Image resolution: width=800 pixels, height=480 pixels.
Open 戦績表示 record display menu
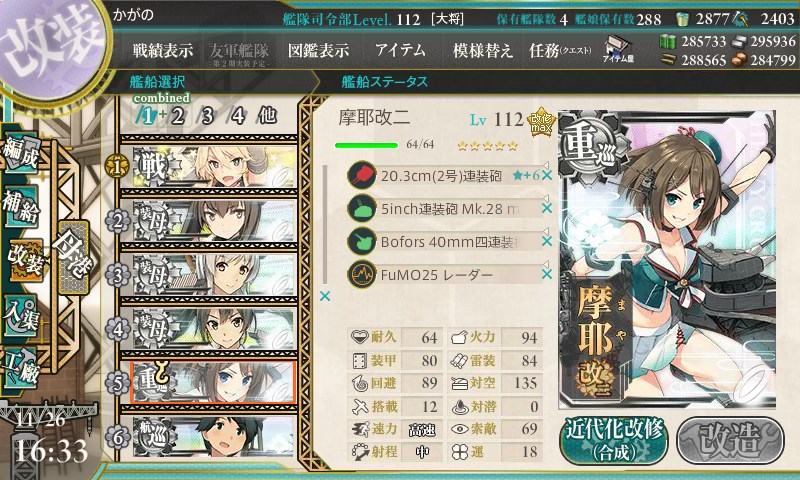[163, 50]
